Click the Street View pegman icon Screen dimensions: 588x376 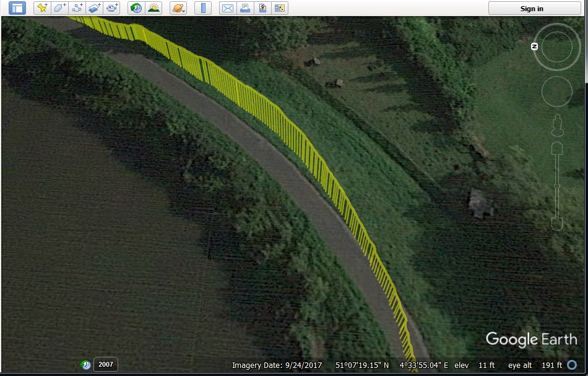pos(558,126)
